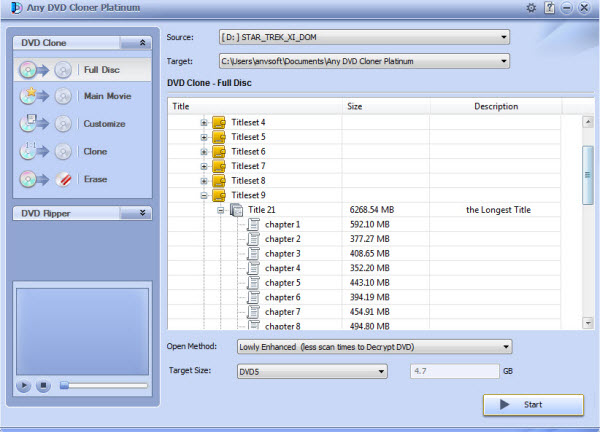
Task: Click the Clone 1:1 disc icon
Action: [x=28, y=151]
